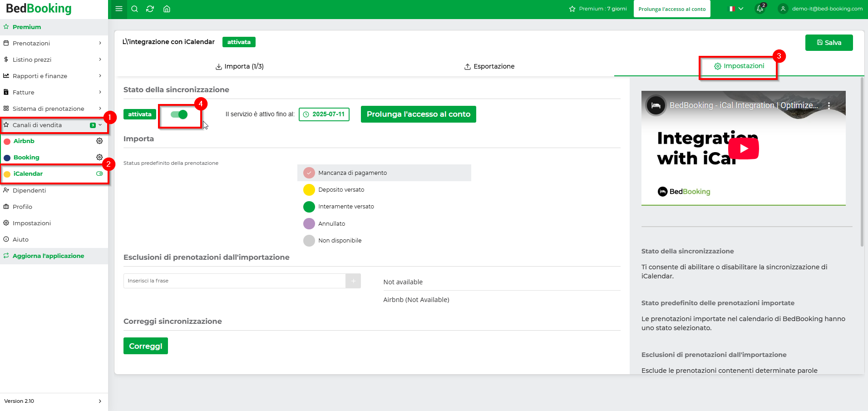This screenshot has width=868, height=411.
Task: Click the Correggi button
Action: (x=146, y=346)
